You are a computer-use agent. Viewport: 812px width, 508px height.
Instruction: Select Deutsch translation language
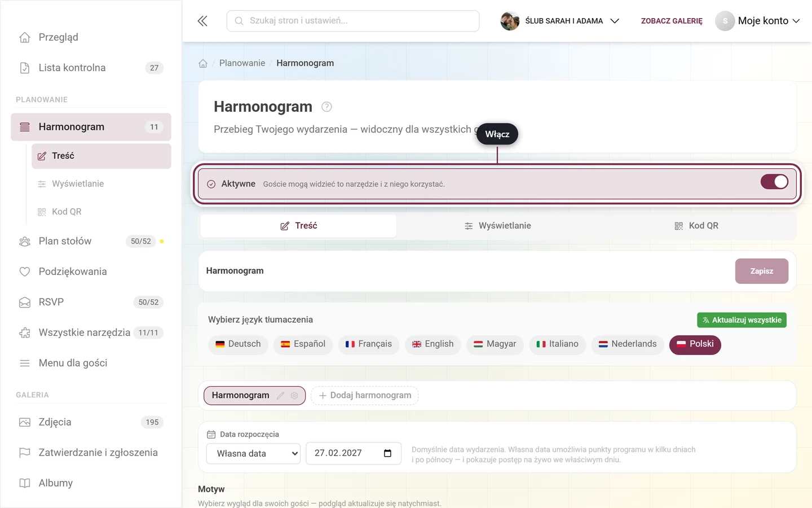click(238, 344)
